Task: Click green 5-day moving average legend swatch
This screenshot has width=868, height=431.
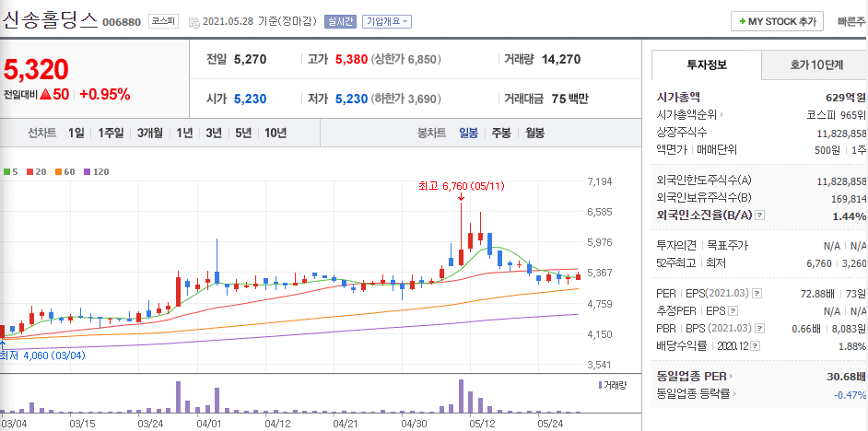Action: pos(6,172)
